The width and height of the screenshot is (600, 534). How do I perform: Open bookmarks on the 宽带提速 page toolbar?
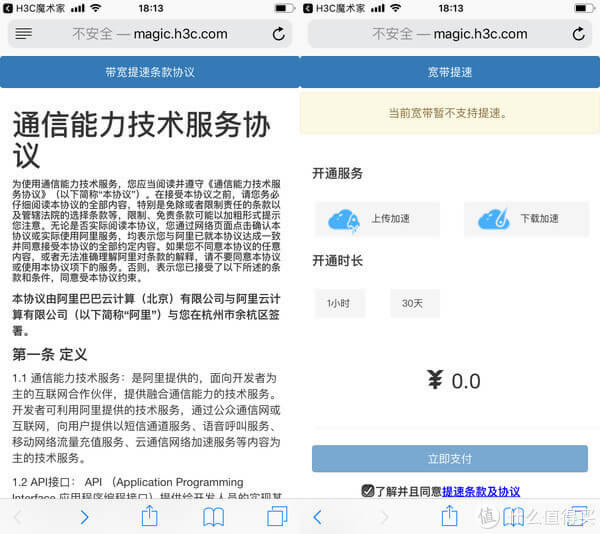pos(513,516)
